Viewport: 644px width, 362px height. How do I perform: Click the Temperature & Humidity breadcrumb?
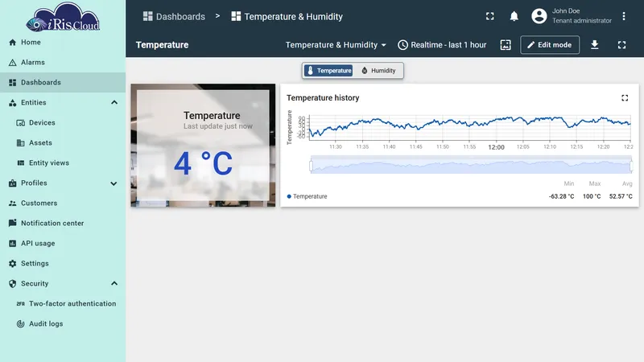pyautogui.click(x=287, y=16)
